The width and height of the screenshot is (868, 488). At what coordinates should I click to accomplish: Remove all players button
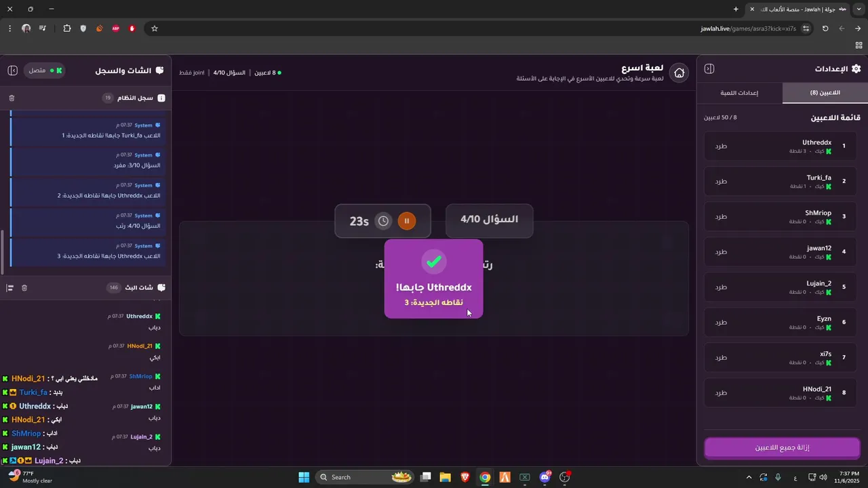click(x=782, y=448)
